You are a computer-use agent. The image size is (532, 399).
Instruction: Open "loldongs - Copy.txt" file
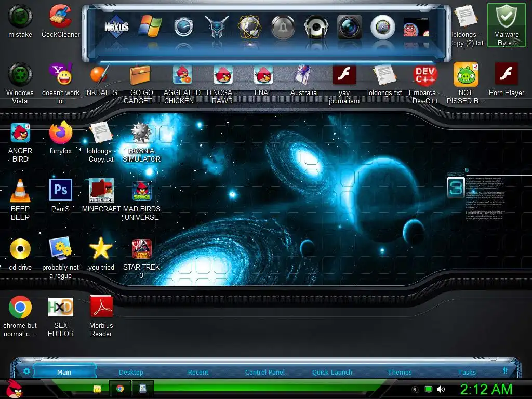(101, 142)
